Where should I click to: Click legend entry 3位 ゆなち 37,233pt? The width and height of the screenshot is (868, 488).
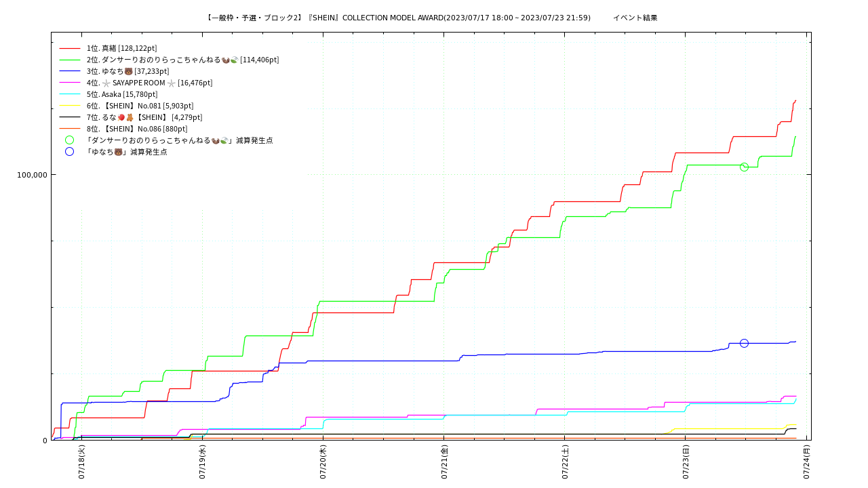click(x=127, y=71)
